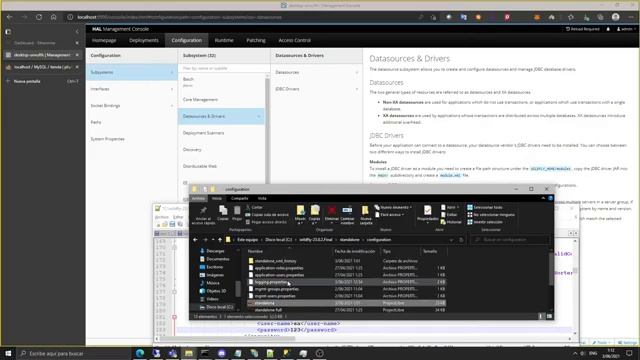Open Disco local (C:) in navigation pane
The height and width of the screenshot is (360, 640).
tap(216, 307)
